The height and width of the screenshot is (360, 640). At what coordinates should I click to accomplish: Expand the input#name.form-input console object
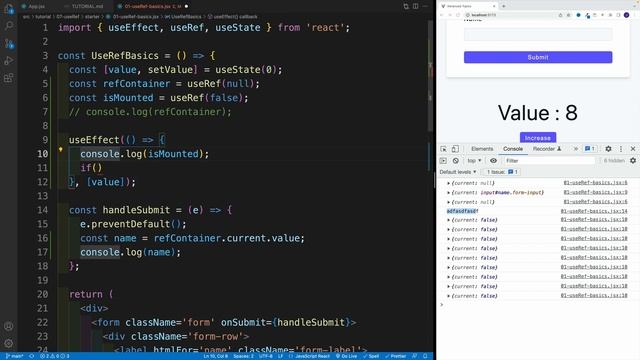click(448, 193)
